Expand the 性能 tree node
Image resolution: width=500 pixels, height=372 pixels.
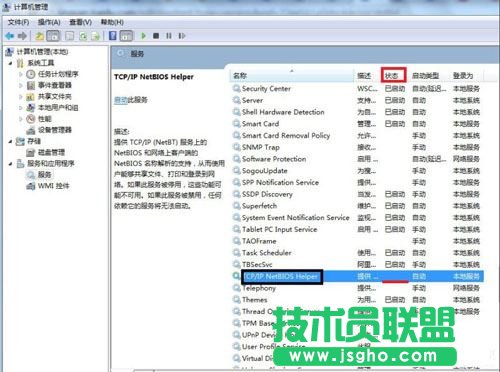click(21, 119)
